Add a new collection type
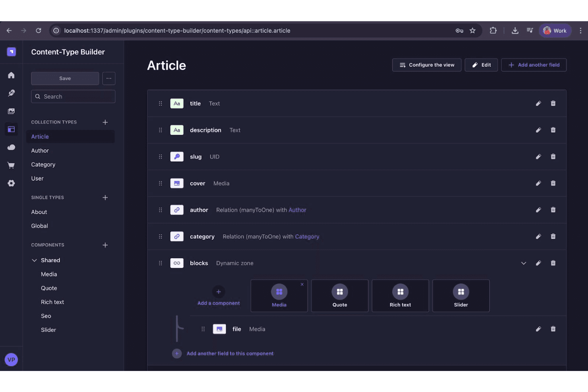 105,122
